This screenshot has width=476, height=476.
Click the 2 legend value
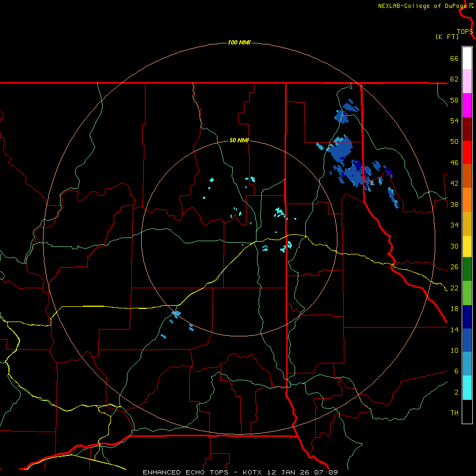(456, 392)
